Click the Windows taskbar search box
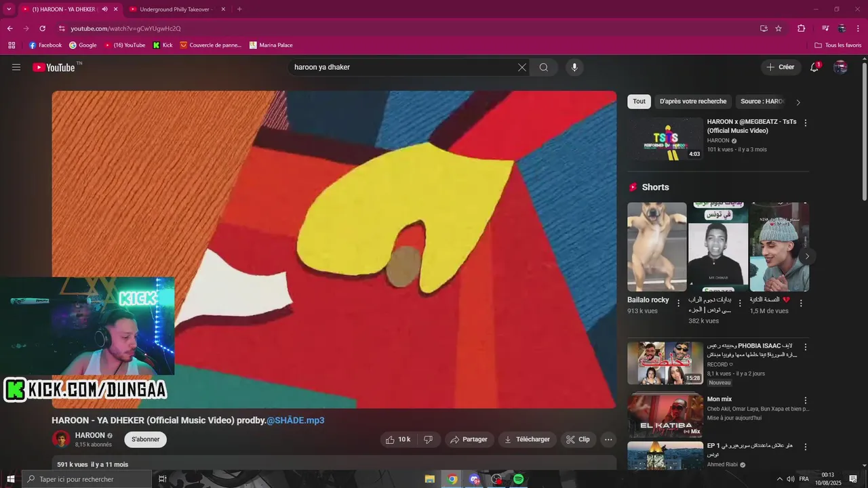The width and height of the screenshot is (868, 488). coord(87,479)
